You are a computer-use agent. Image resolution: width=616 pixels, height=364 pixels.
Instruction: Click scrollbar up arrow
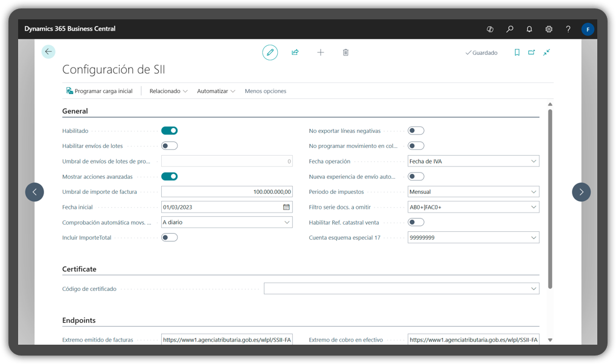pyautogui.click(x=550, y=104)
